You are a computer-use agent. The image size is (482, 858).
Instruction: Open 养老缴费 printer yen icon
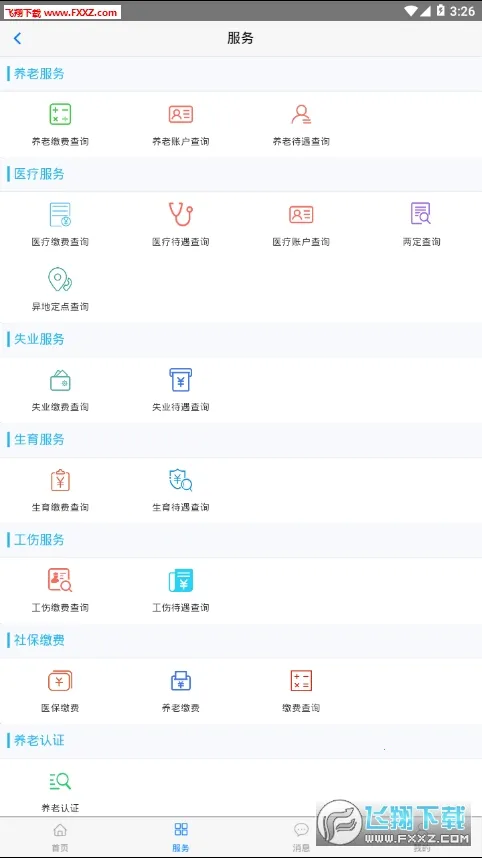(x=181, y=681)
